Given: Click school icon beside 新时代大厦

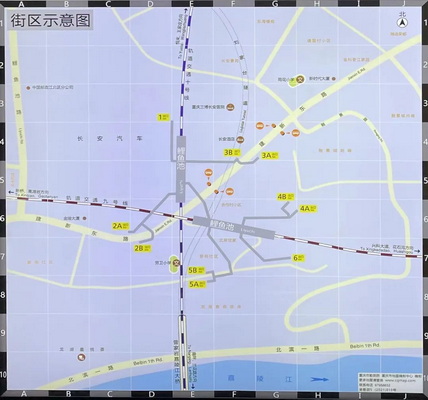Looking at the screenshot, I should coord(300,79).
